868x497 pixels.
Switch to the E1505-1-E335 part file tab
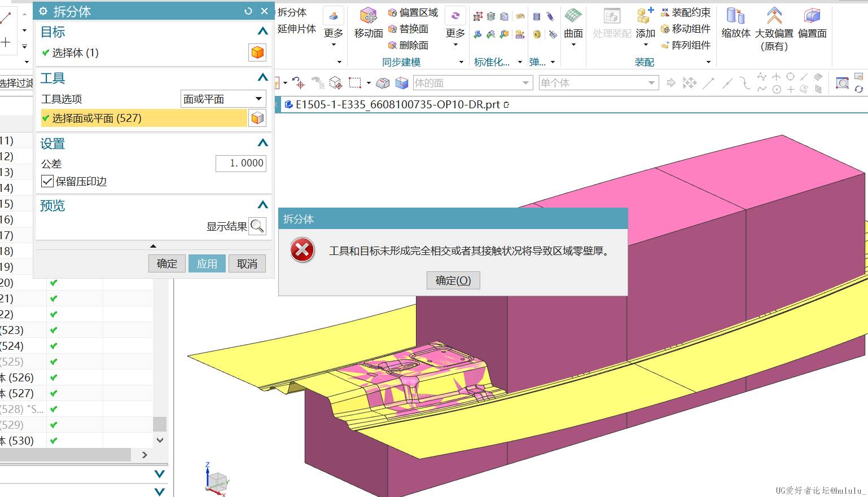(x=397, y=104)
